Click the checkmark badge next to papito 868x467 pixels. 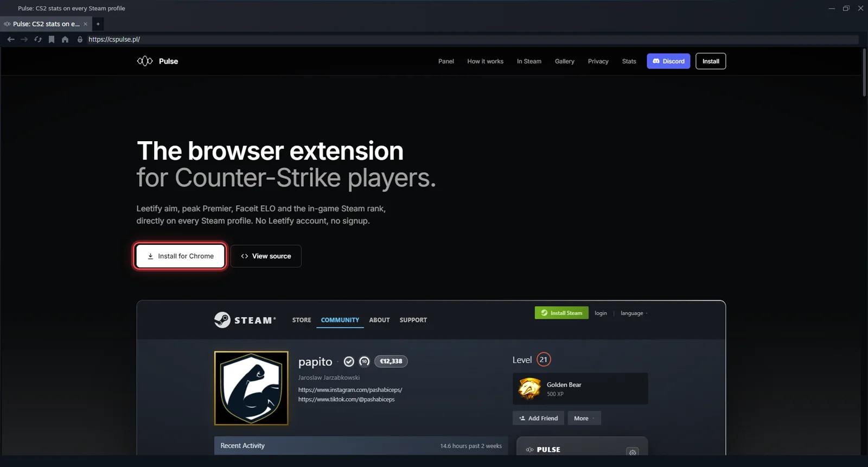click(x=349, y=361)
